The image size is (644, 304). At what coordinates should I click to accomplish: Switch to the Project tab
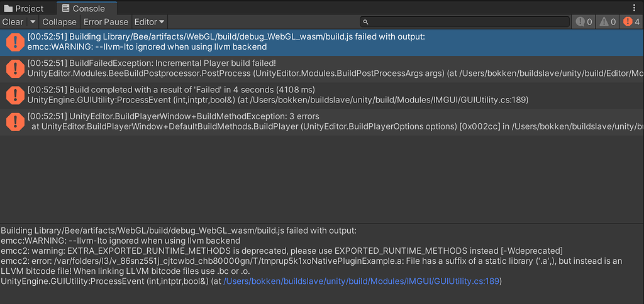tap(24, 9)
